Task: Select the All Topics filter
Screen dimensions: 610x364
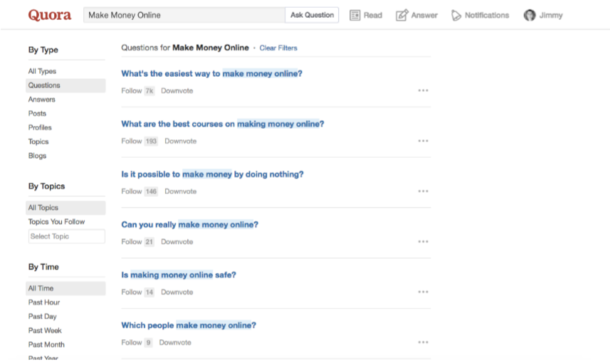Action: (65, 208)
